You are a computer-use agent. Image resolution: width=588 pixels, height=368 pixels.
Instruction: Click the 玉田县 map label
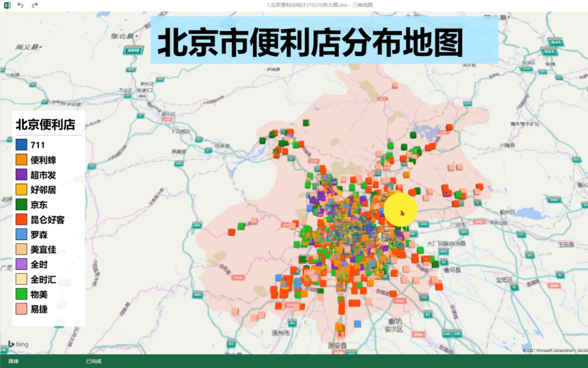[566, 245]
